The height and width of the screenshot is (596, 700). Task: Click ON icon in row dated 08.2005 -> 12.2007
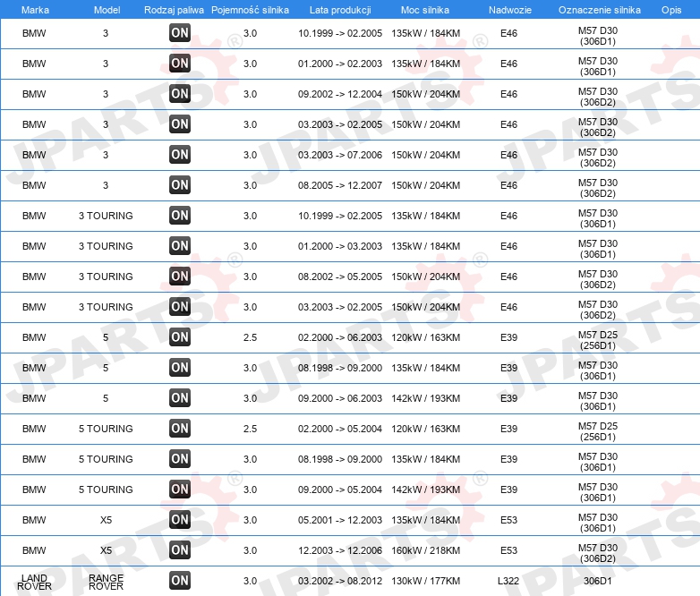click(180, 185)
